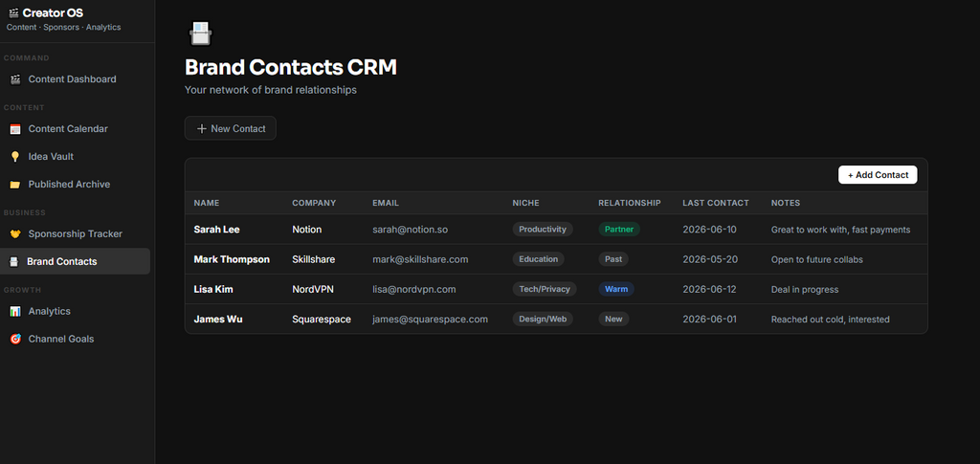Click email mark@skillshare.com
The image size is (980, 464).
(x=420, y=259)
